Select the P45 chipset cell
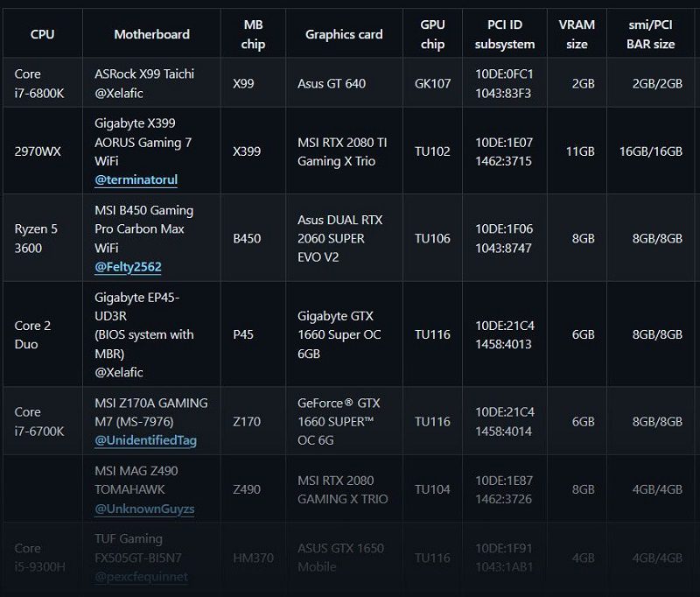 [x=253, y=334]
